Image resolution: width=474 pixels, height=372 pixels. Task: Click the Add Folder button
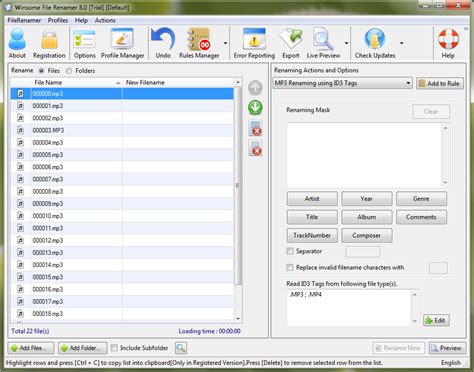(83, 348)
